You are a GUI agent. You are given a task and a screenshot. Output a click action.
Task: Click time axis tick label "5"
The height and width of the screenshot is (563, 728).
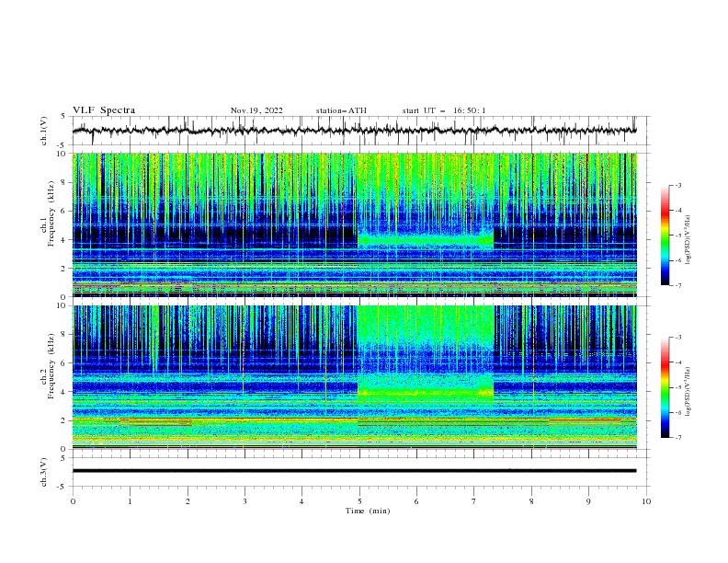[x=359, y=501]
